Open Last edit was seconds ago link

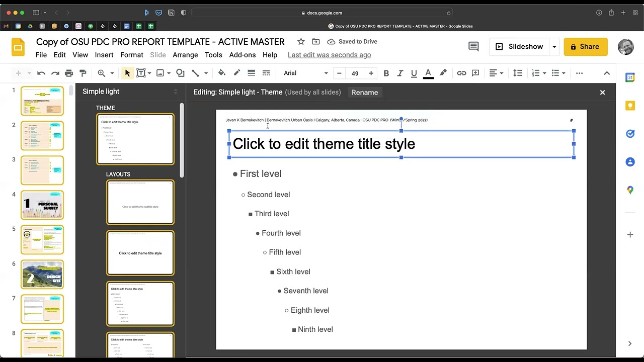tap(329, 55)
